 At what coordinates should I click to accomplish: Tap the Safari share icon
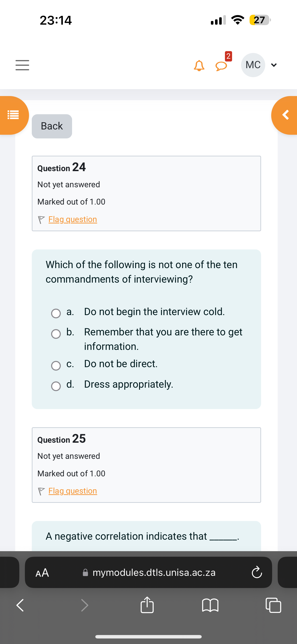point(147,605)
